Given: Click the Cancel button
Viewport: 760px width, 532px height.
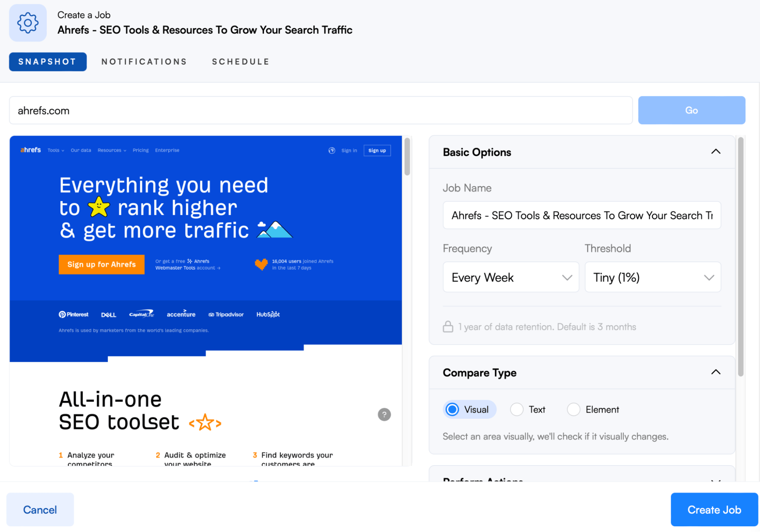Looking at the screenshot, I should tap(40, 509).
